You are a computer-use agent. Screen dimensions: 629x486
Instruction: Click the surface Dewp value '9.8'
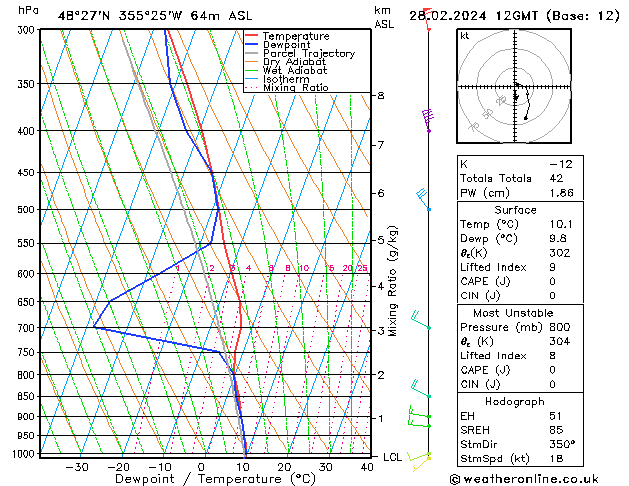click(558, 239)
